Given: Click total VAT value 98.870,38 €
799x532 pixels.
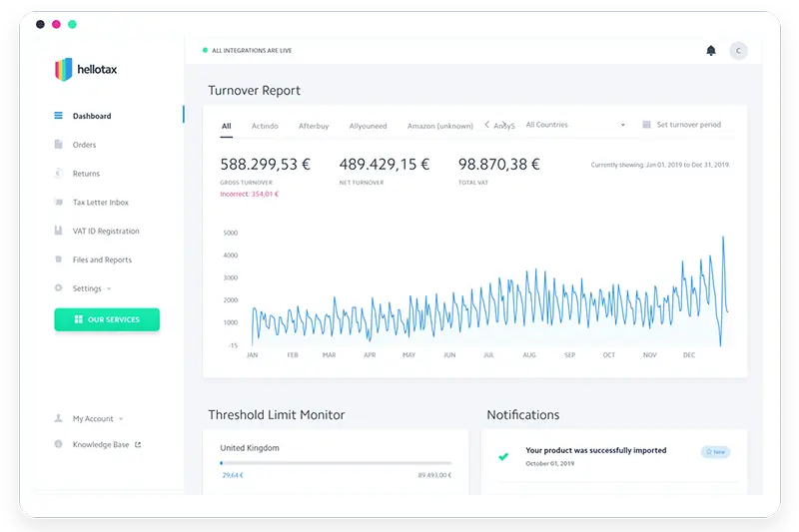Looking at the screenshot, I should click(498, 164).
